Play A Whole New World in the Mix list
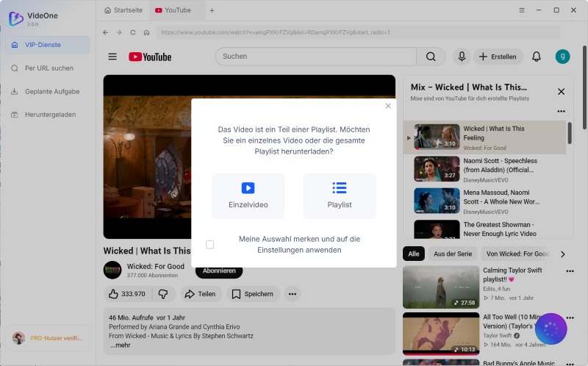This screenshot has width=588, height=366. coord(484,201)
